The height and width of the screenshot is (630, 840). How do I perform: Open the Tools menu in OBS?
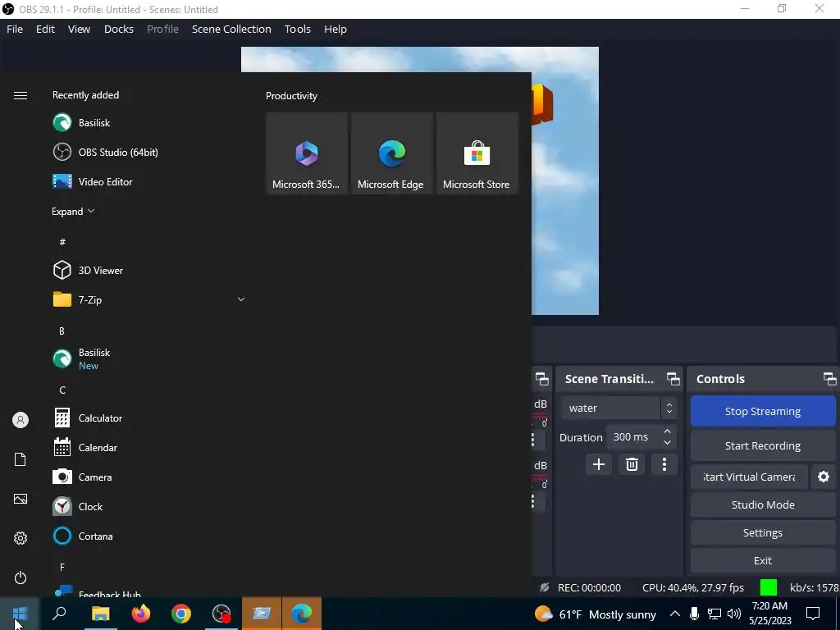click(x=297, y=29)
